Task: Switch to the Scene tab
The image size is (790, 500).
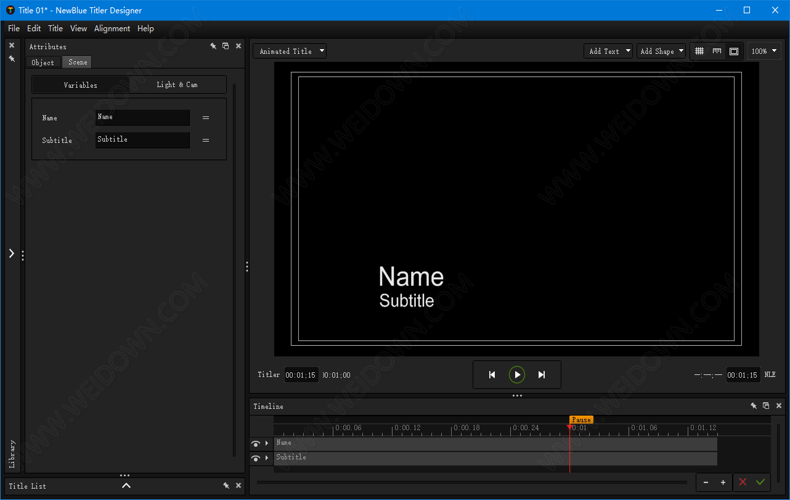Action: 78,62
